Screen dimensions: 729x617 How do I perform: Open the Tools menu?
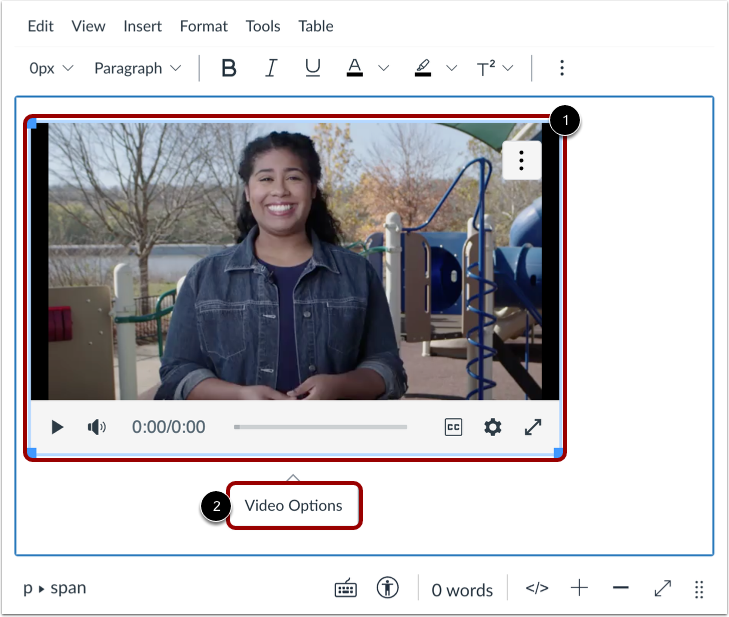point(263,26)
